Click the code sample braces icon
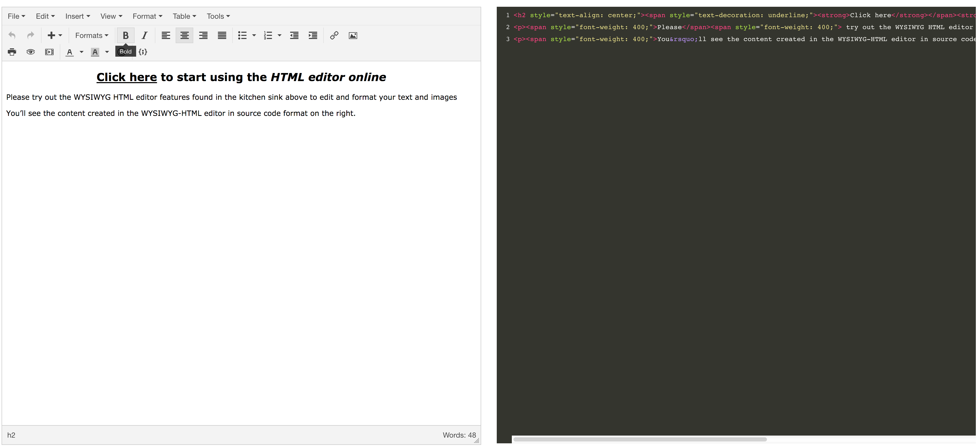This screenshot has height=448, width=980. (143, 52)
